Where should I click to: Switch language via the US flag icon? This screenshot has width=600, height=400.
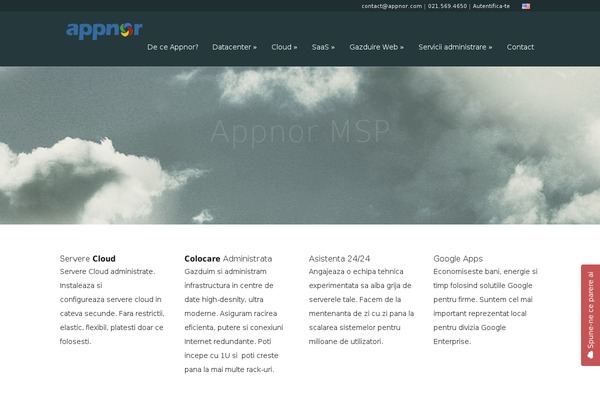[526, 6]
